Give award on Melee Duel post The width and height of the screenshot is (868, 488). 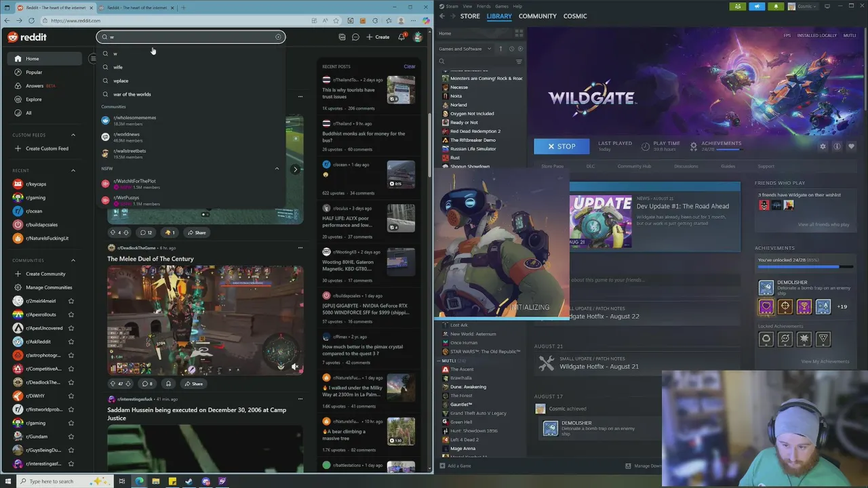pos(168,384)
